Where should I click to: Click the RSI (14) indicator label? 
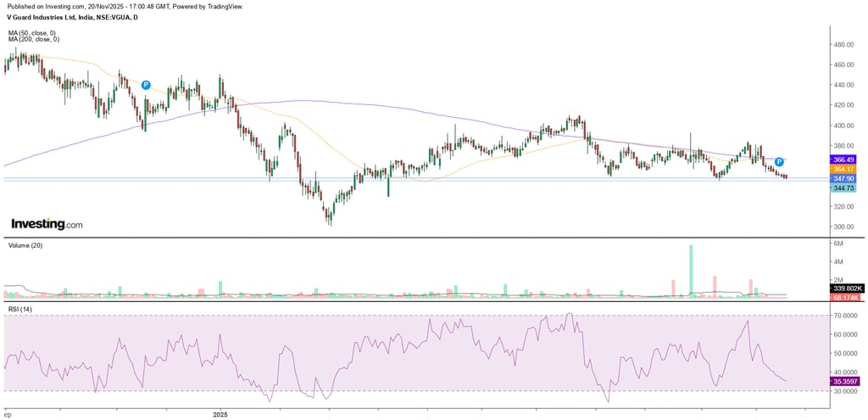19,309
